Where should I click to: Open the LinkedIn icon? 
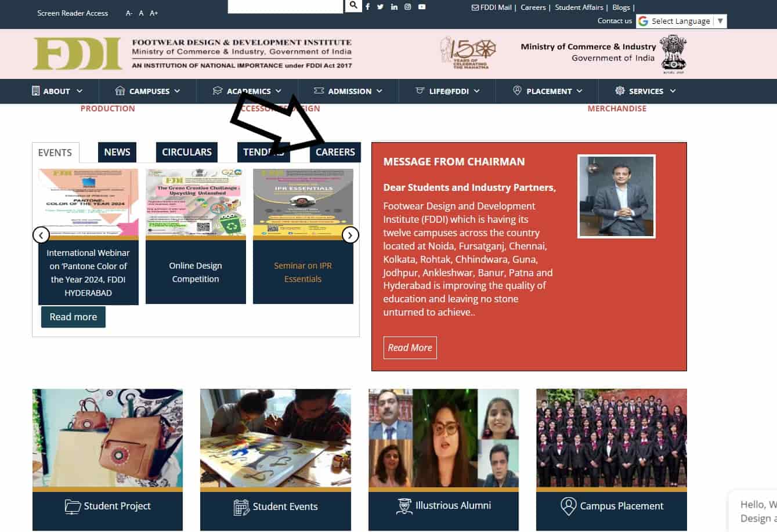coord(394,6)
